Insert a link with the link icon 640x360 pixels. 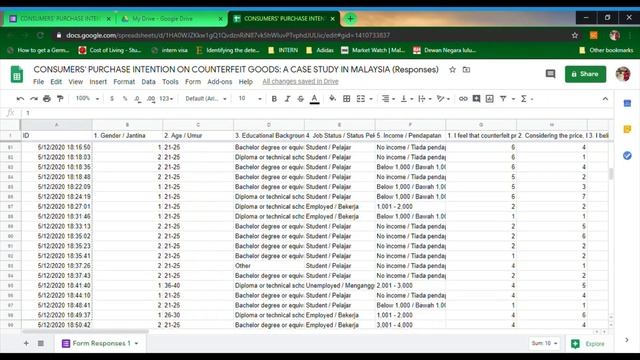coord(463,99)
